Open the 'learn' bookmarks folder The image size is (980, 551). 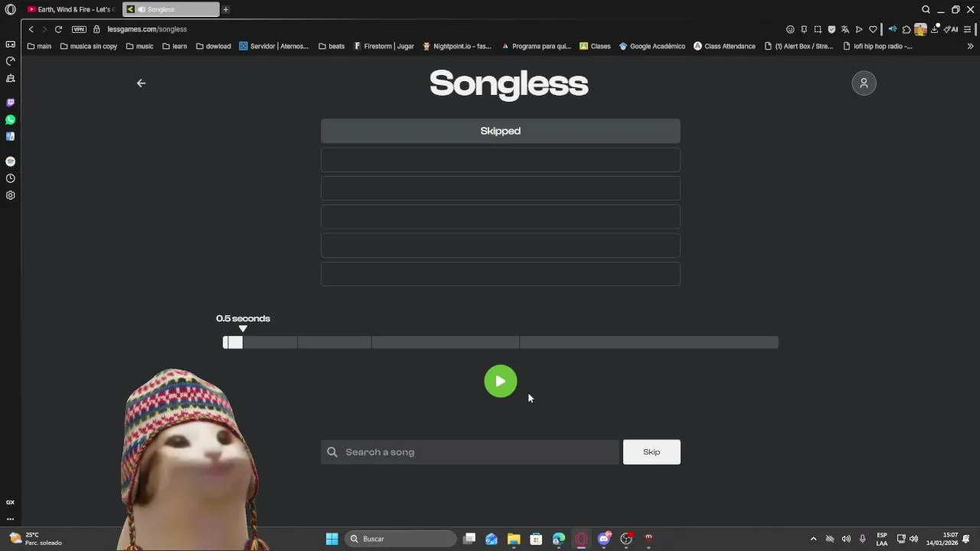tap(175, 46)
